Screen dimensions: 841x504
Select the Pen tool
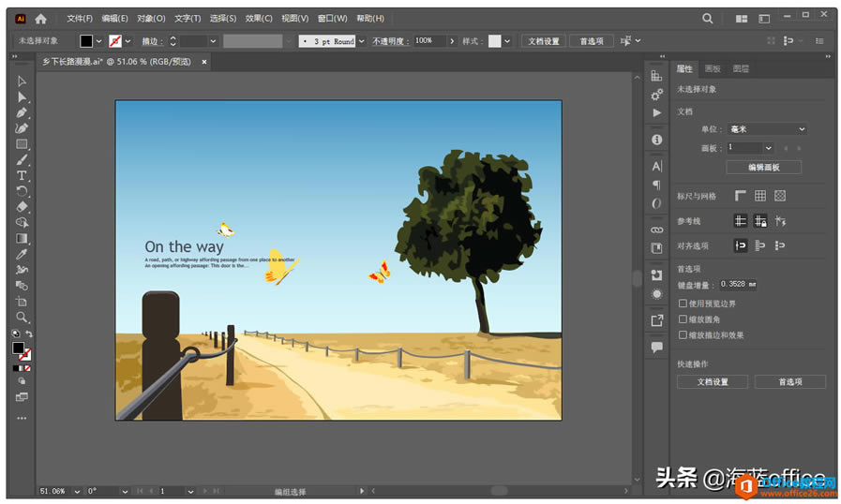(22, 112)
